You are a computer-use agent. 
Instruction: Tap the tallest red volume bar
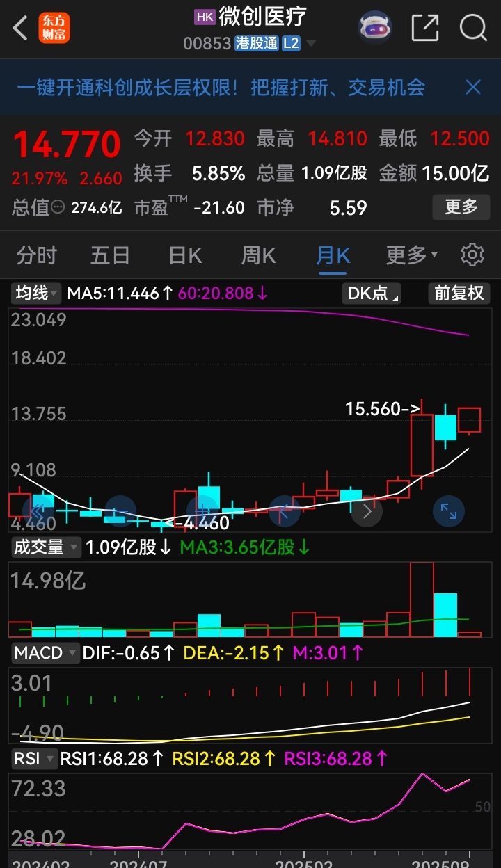click(422, 599)
